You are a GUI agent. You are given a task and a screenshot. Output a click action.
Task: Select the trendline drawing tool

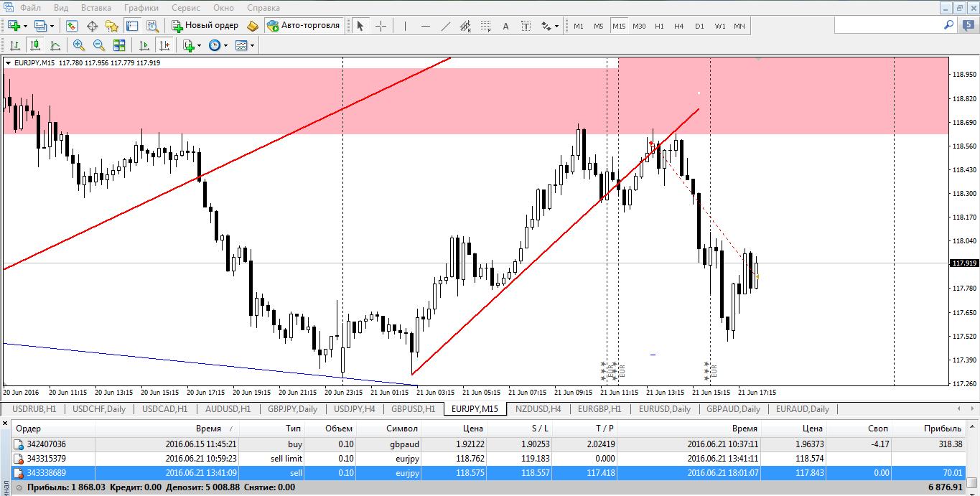coord(445,26)
